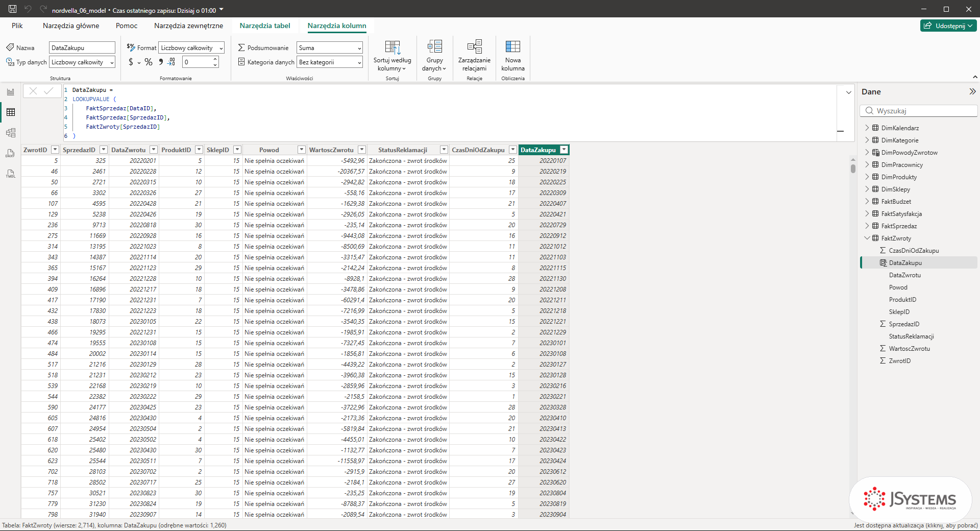
Task: Expand DimKalendarz table in Dane pane
Action: pyautogui.click(x=867, y=128)
